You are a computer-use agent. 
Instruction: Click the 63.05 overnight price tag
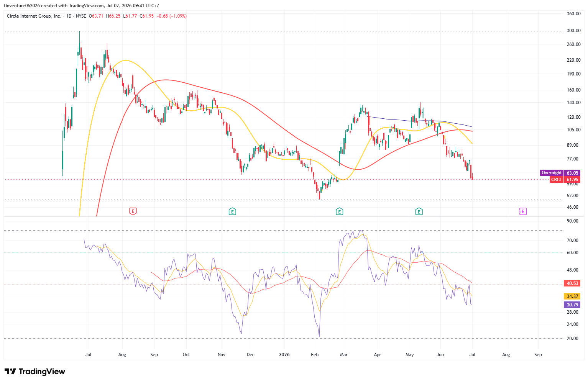coord(573,173)
